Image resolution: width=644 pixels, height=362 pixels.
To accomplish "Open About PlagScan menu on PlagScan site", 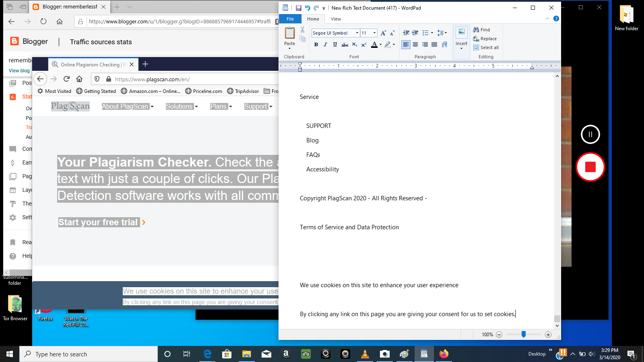I will coord(128,106).
